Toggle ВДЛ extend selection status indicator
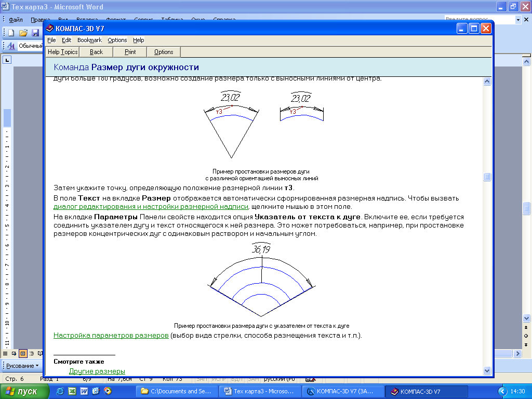The height and width of the screenshot is (399, 532). tap(236, 379)
